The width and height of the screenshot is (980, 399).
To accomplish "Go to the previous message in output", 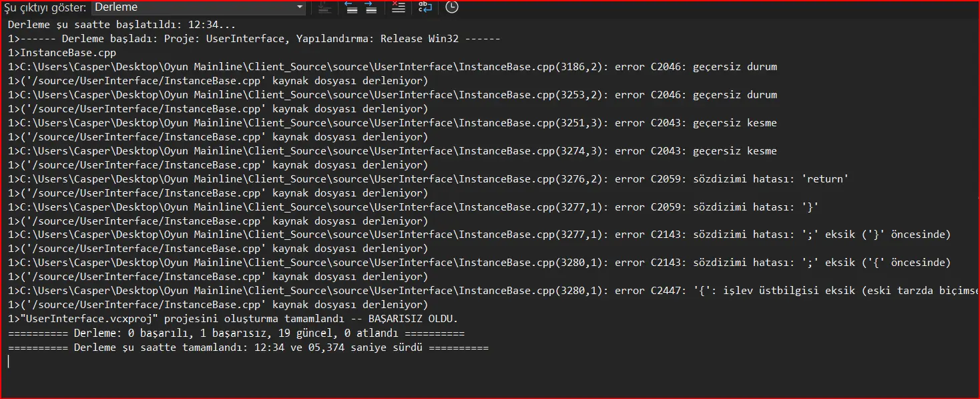I will [x=351, y=7].
